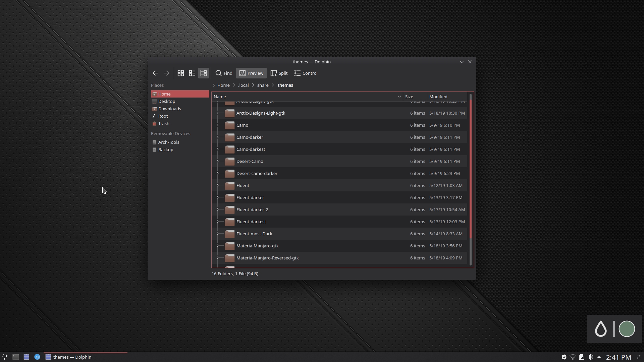This screenshot has width=644, height=362.
Task: Click the Fluent-most-Dark folder icon
Action: tap(229, 234)
